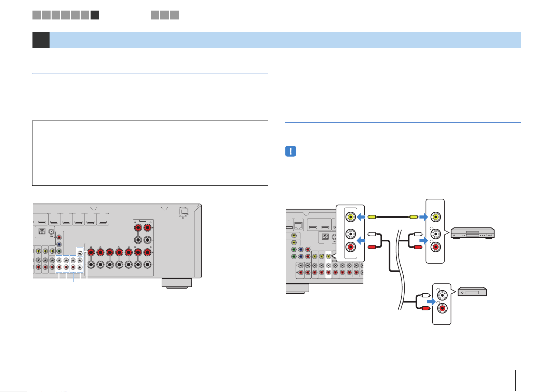The width and height of the screenshot is (554, 392).
Task: Click the disc player device illustration
Action: [x=473, y=233]
